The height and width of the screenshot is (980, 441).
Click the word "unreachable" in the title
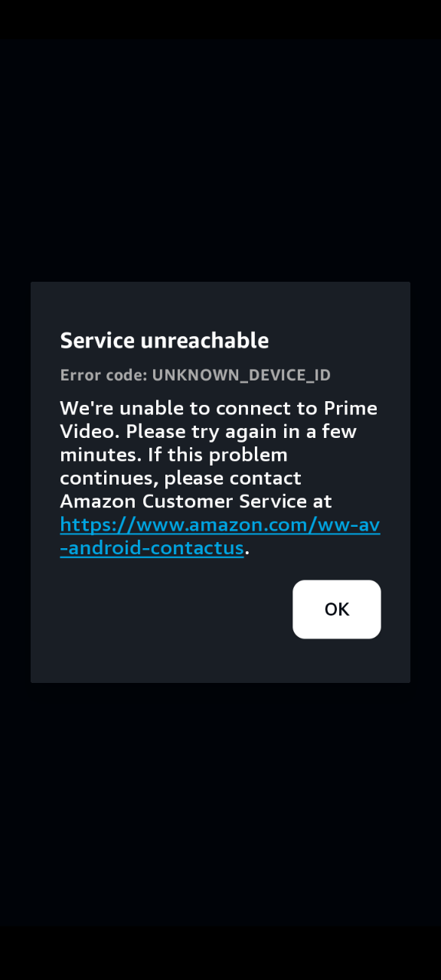tap(204, 341)
